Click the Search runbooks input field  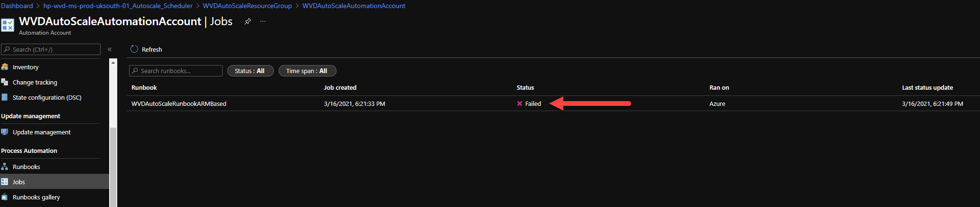click(x=176, y=71)
